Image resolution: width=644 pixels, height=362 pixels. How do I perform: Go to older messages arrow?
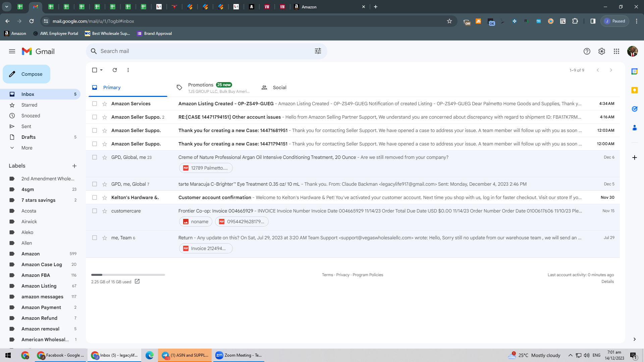coord(611,70)
